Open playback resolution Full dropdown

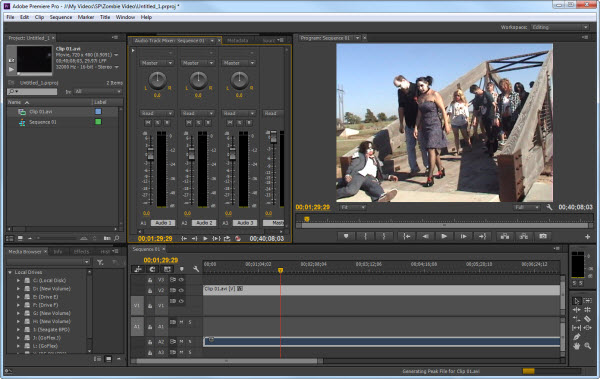tap(527, 207)
